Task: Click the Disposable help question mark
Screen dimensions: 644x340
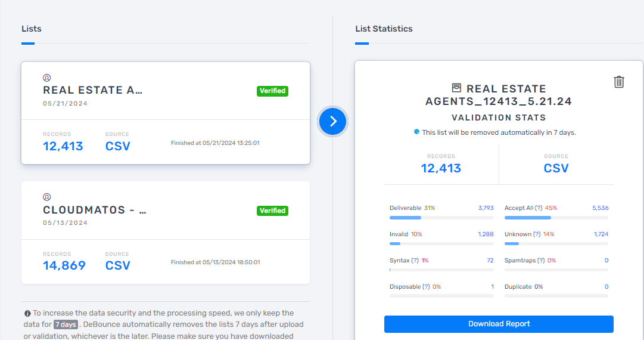Action: point(427,287)
